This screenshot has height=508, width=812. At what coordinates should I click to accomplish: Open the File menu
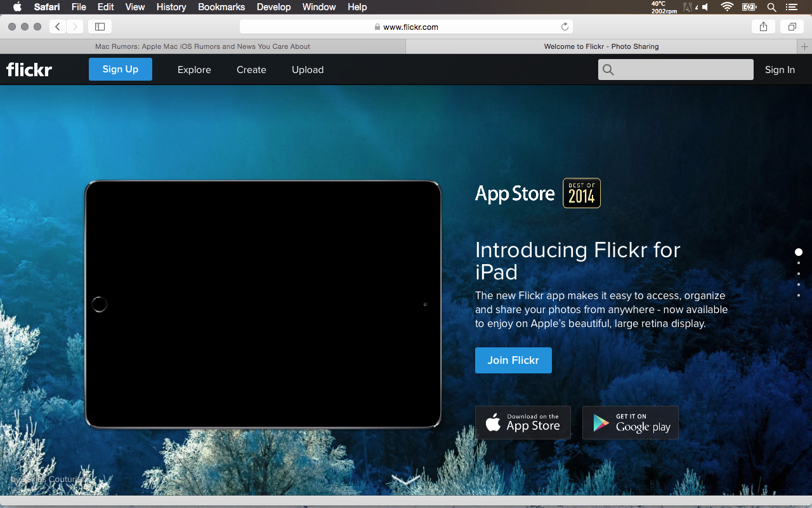pyautogui.click(x=79, y=7)
